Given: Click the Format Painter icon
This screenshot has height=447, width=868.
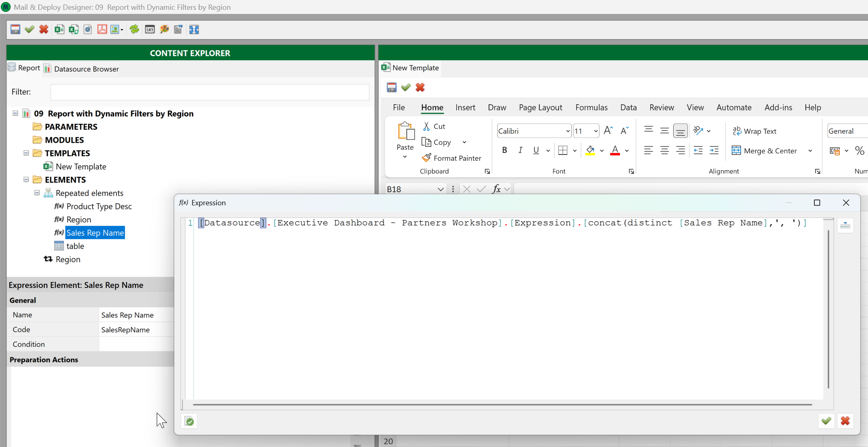Looking at the screenshot, I should click(x=451, y=158).
